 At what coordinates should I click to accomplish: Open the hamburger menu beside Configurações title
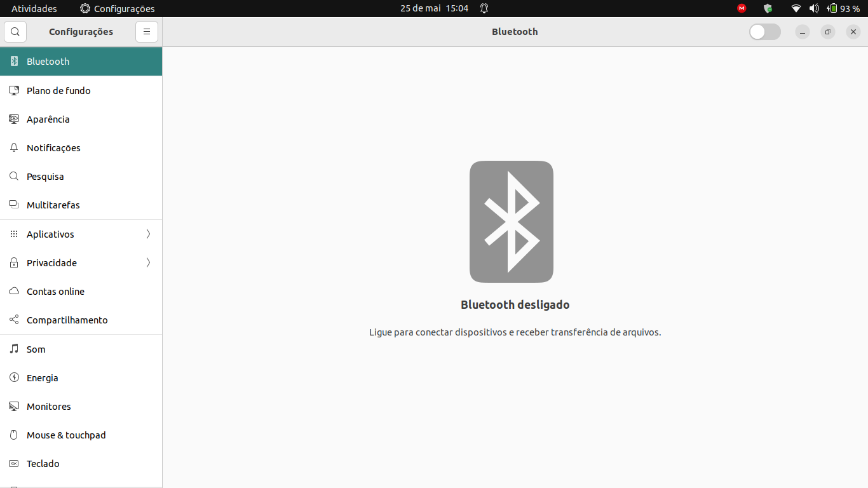147,32
